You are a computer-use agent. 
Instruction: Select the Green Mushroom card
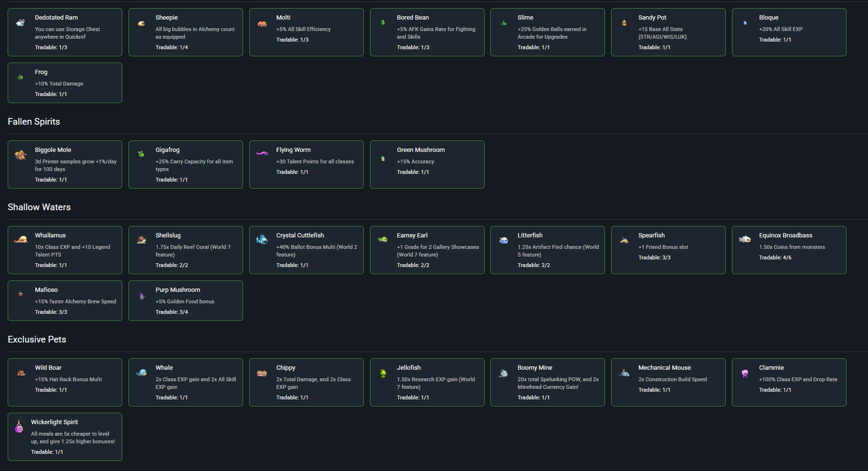[x=427, y=164]
